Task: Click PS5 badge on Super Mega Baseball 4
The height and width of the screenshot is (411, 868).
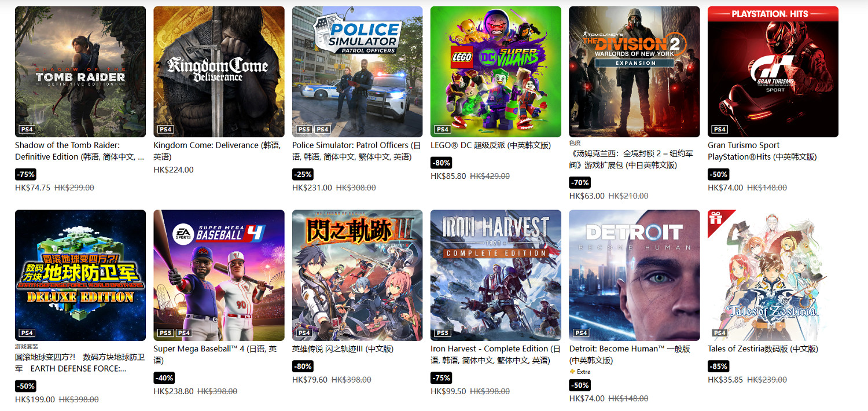Action: 165,333
